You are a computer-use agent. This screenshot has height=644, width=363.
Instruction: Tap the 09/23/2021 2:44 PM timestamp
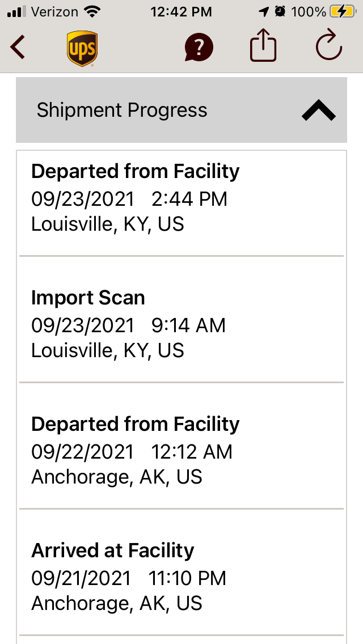(x=129, y=199)
